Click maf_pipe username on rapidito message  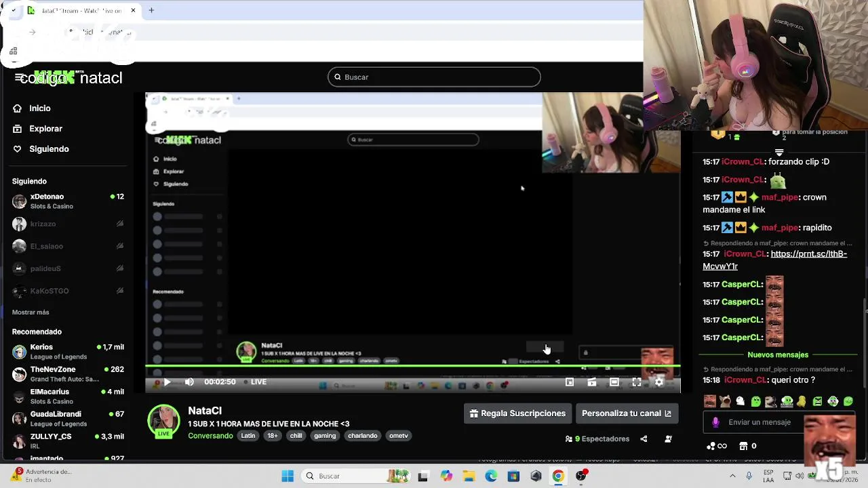coord(781,228)
